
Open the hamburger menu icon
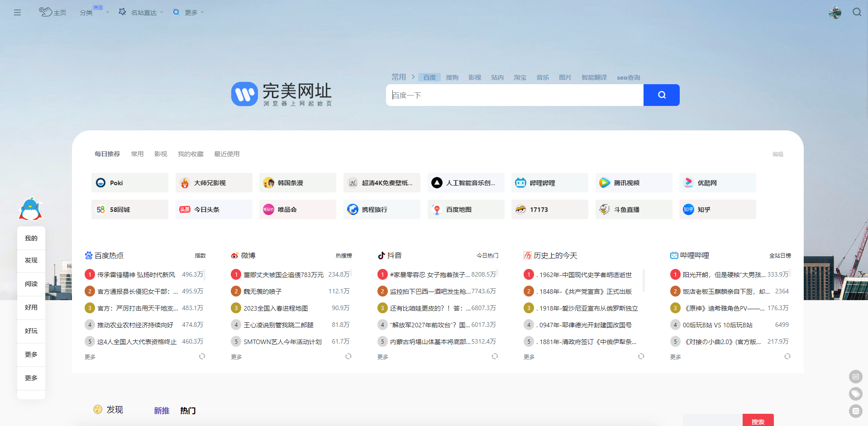pos(17,13)
